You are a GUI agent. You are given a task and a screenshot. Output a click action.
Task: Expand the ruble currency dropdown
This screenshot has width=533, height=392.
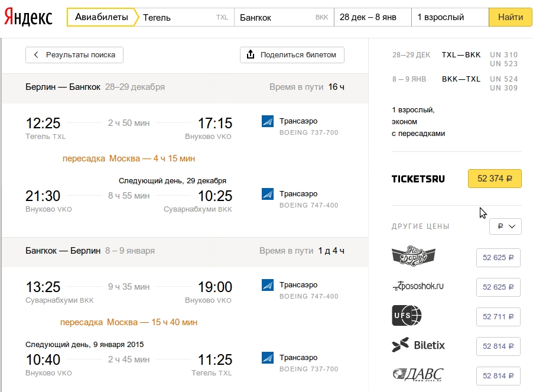tap(505, 226)
